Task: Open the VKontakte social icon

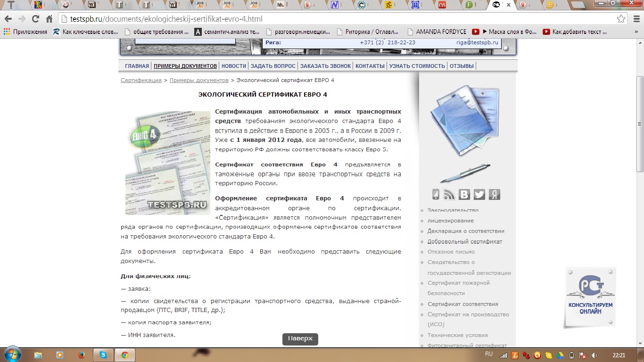Action: tap(464, 194)
